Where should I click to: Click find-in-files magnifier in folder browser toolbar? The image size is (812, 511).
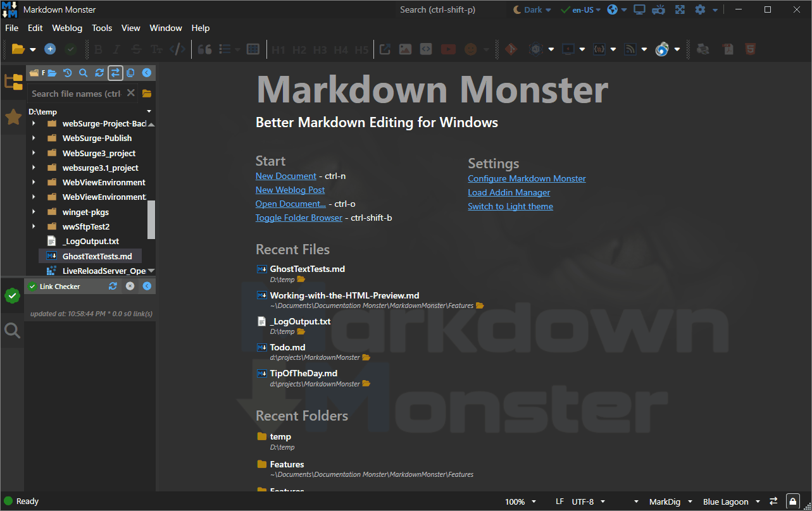point(84,73)
